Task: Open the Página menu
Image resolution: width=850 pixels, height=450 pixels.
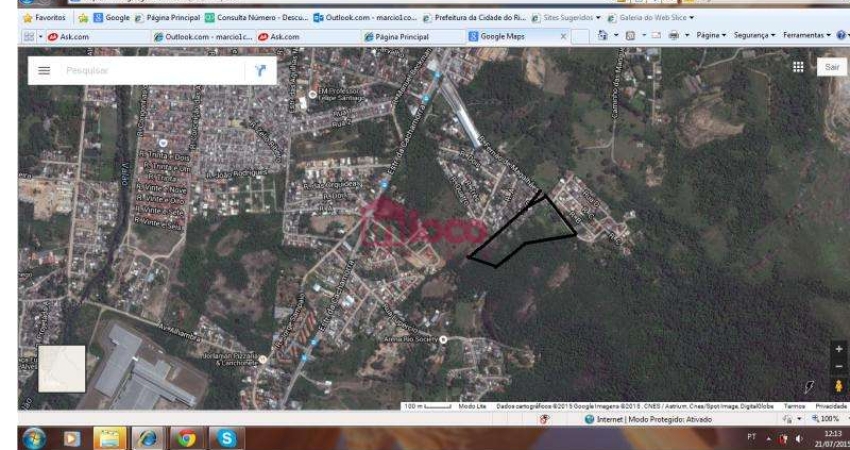Action: (x=711, y=35)
